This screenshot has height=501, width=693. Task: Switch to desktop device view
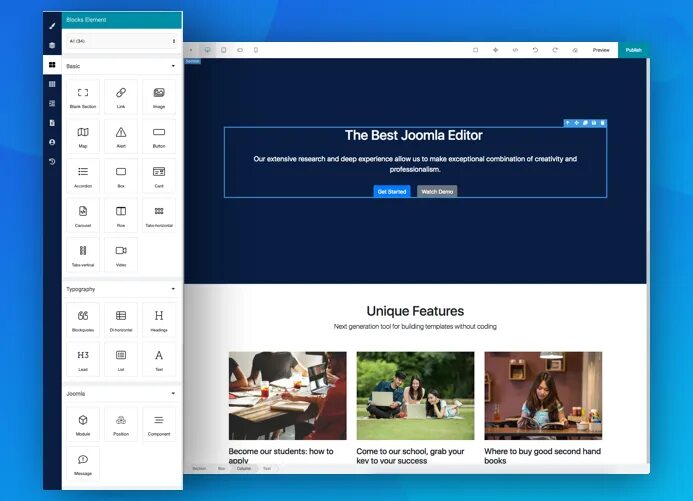tap(207, 50)
